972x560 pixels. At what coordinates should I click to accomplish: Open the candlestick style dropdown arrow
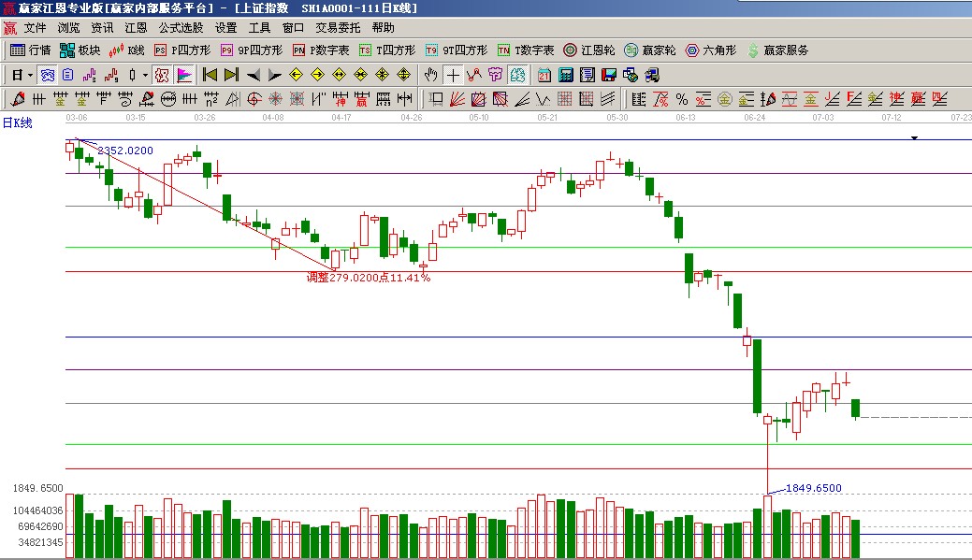[x=144, y=75]
